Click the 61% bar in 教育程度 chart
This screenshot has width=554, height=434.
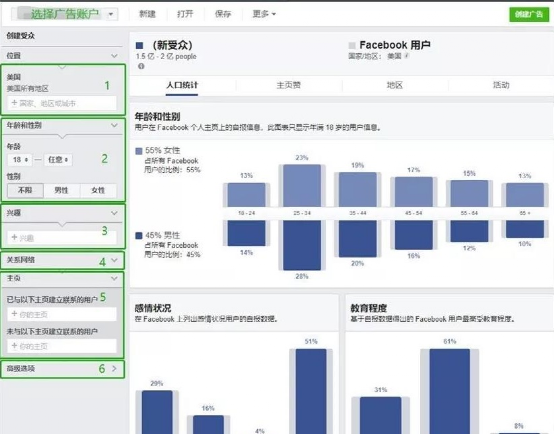[450, 391]
